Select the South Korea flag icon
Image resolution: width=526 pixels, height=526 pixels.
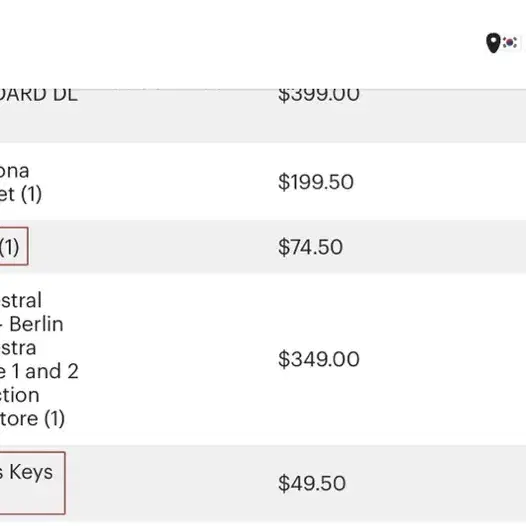click(x=510, y=43)
